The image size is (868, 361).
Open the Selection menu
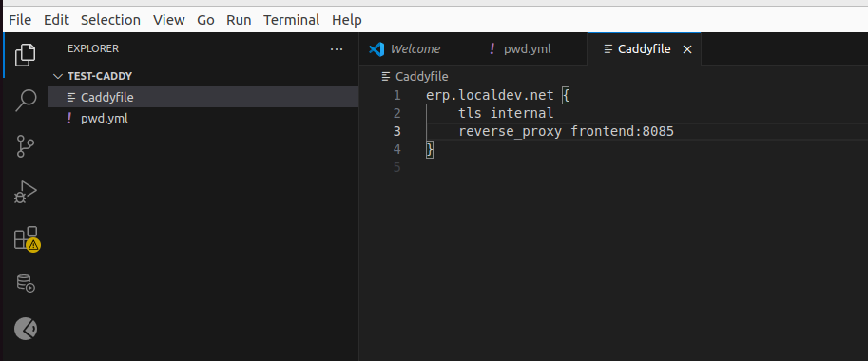pos(110,20)
